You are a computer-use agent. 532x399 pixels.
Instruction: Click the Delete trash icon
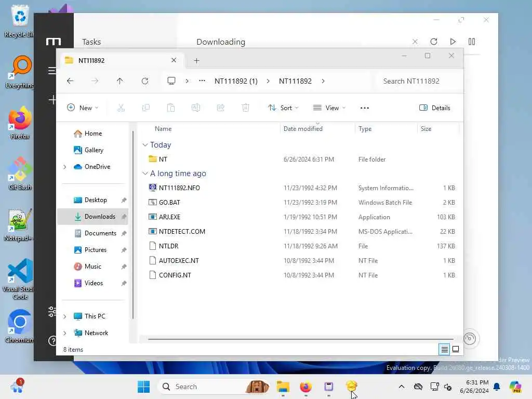pyautogui.click(x=246, y=108)
